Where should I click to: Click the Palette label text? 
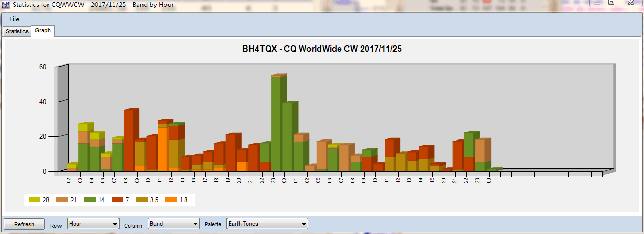[213, 225]
